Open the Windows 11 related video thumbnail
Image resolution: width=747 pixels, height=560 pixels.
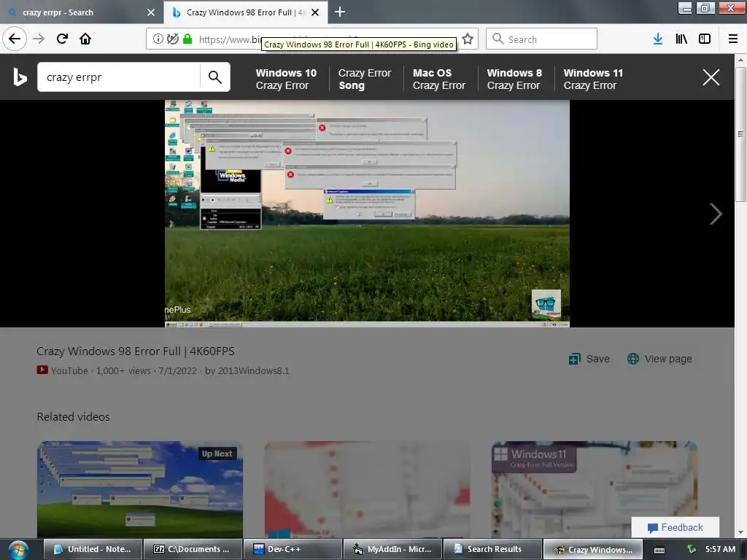[x=595, y=489]
